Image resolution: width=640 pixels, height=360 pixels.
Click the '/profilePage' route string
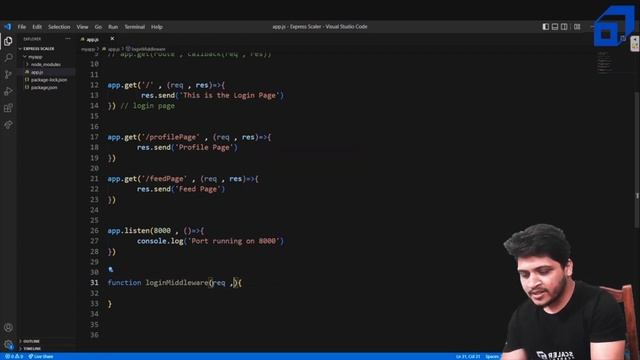point(171,137)
